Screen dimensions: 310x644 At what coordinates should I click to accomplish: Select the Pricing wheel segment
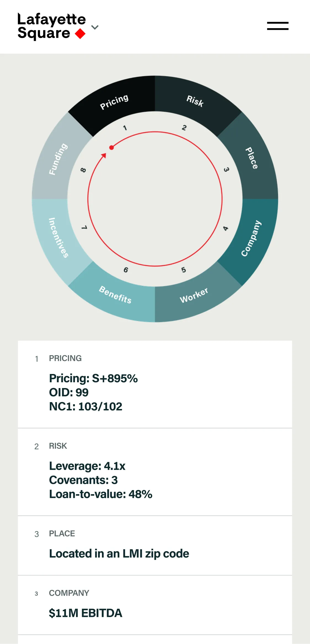114,102
